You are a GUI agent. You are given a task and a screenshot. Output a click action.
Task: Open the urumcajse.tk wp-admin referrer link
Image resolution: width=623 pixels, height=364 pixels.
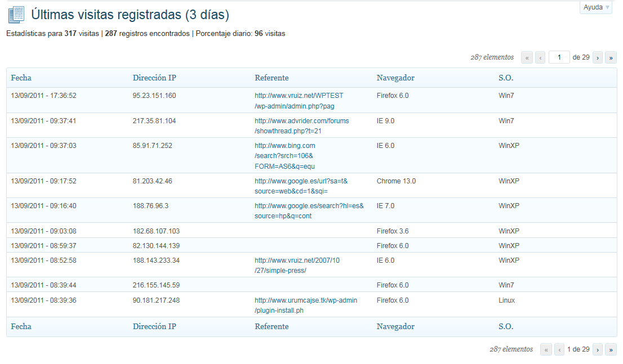coord(306,305)
